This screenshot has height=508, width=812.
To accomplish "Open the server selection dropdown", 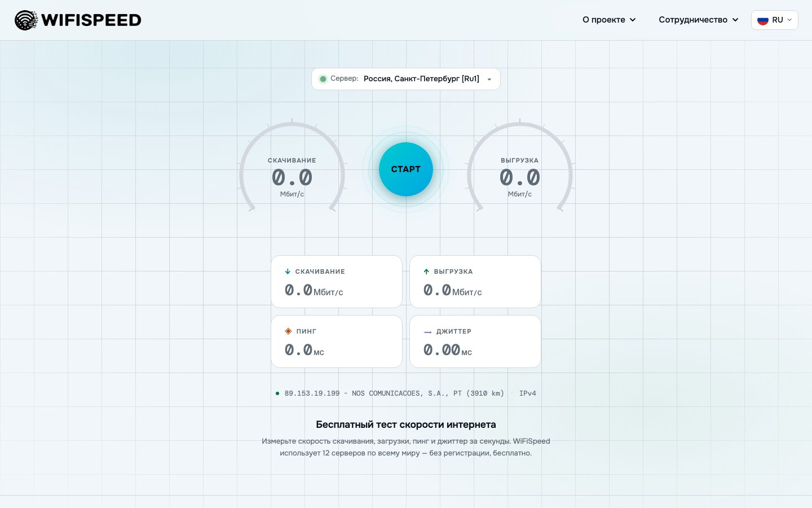I will [406, 79].
